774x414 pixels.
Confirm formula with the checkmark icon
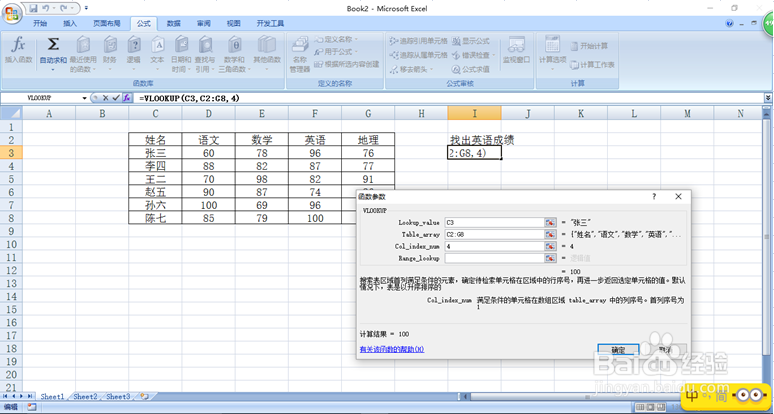(x=116, y=98)
